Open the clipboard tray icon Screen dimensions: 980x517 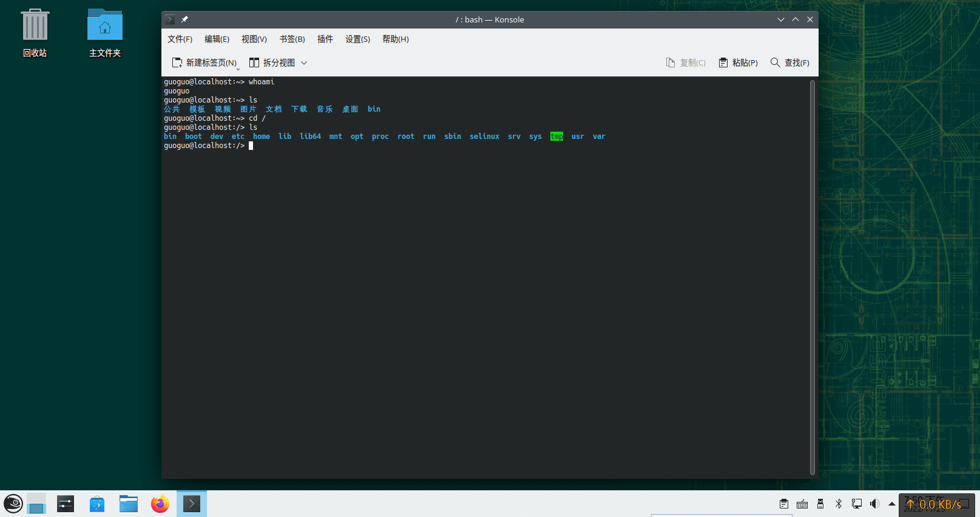point(784,504)
